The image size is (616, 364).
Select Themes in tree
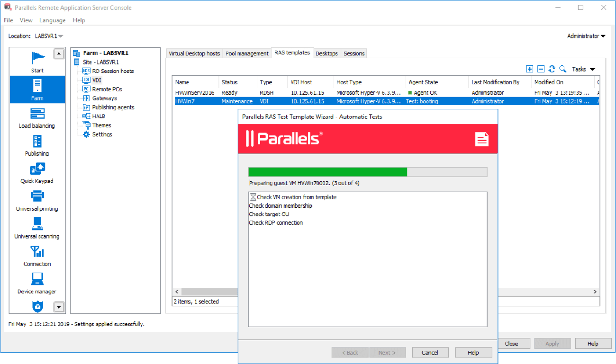tap(102, 125)
